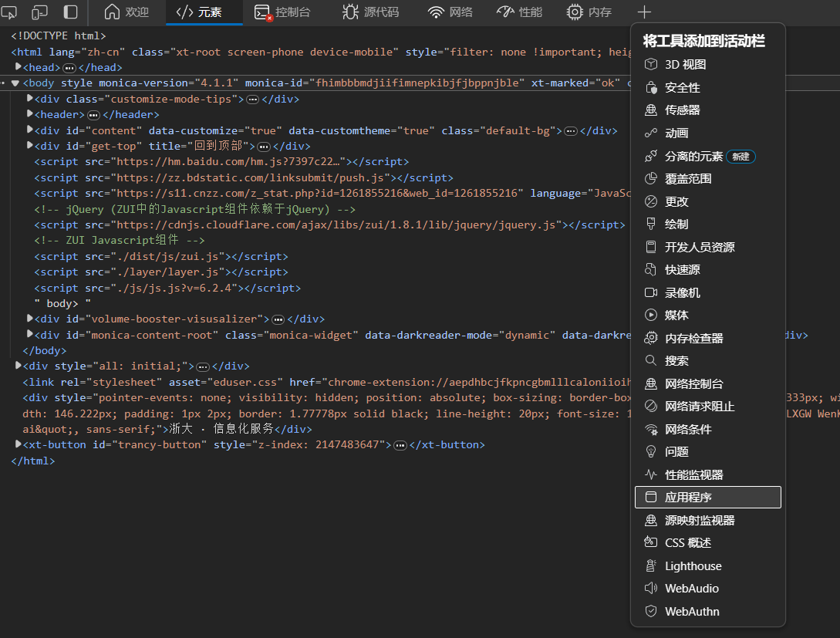This screenshot has height=638, width=840.
Task: Select the <!DOCTYPE html> line
Action: pos(59,35)
